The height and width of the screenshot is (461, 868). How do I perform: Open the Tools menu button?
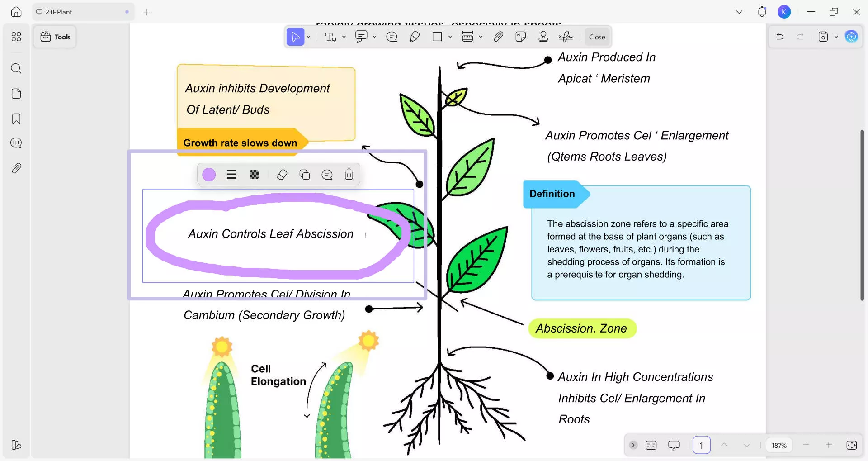click(55, 37)
